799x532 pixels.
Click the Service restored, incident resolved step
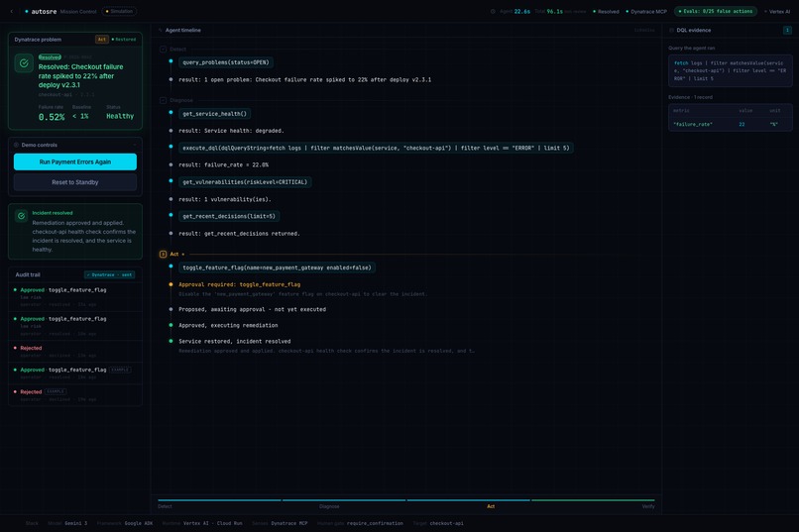[x=235, y=342]
